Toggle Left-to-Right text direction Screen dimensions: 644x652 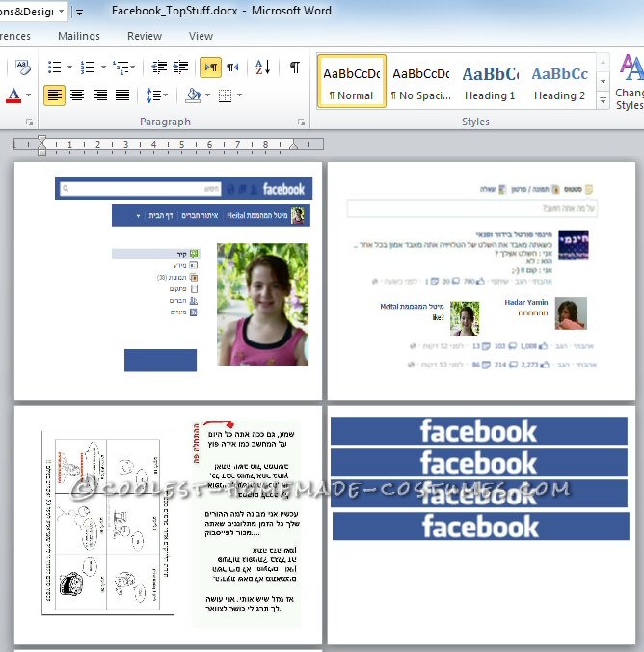pyautogui.click(x=211, y=67)
